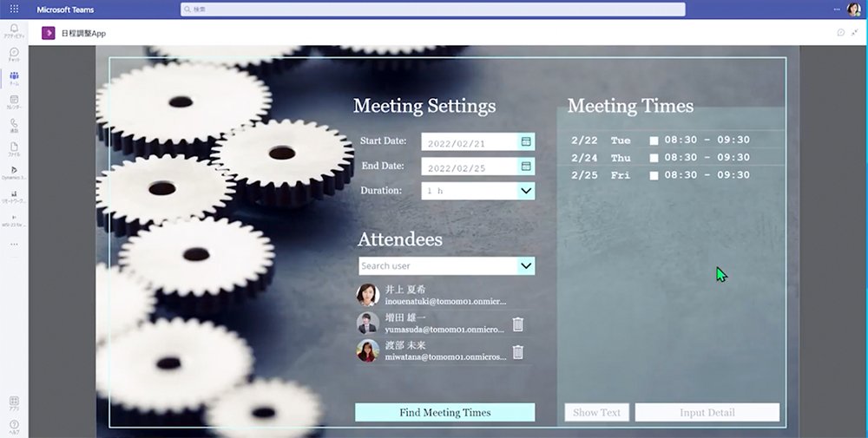Click the Meeting Settings heading
The width and height of the screenshot is (868, 438).
point(424,106)
